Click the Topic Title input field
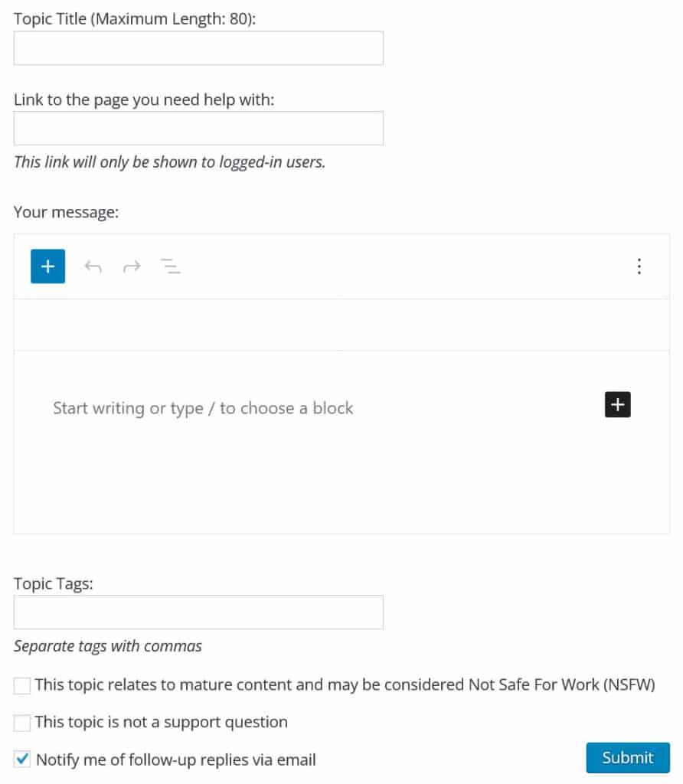The width and height of the screenshot is (683, 784). (198, 47)
